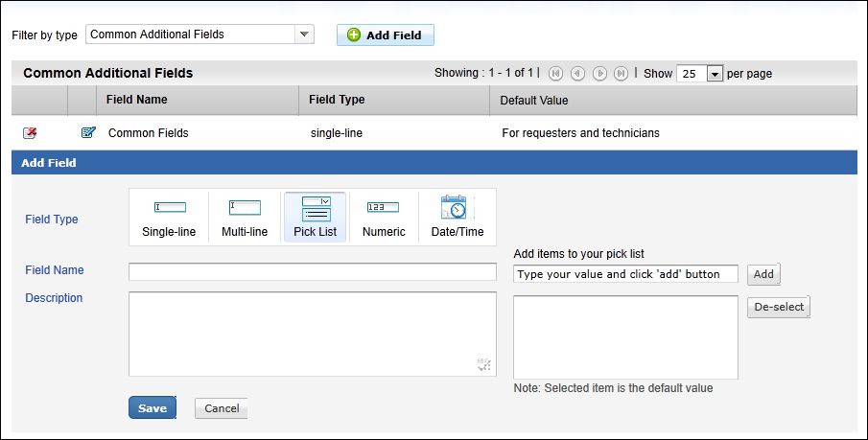Image resolution: width=868 pixels, height=440 pixels.
Task: Click into the Field Name text box
Action: [312, 272]
